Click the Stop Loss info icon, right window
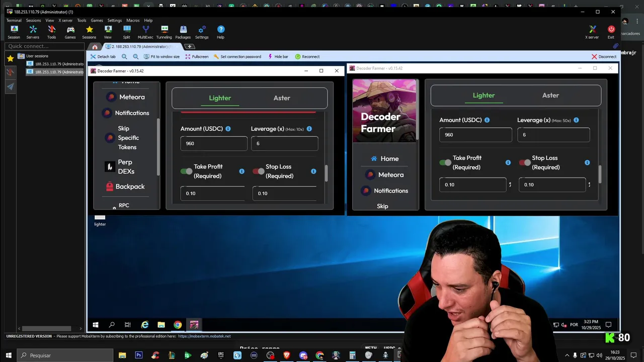This screenshot has height=362, width=644. tap(587, 162)
